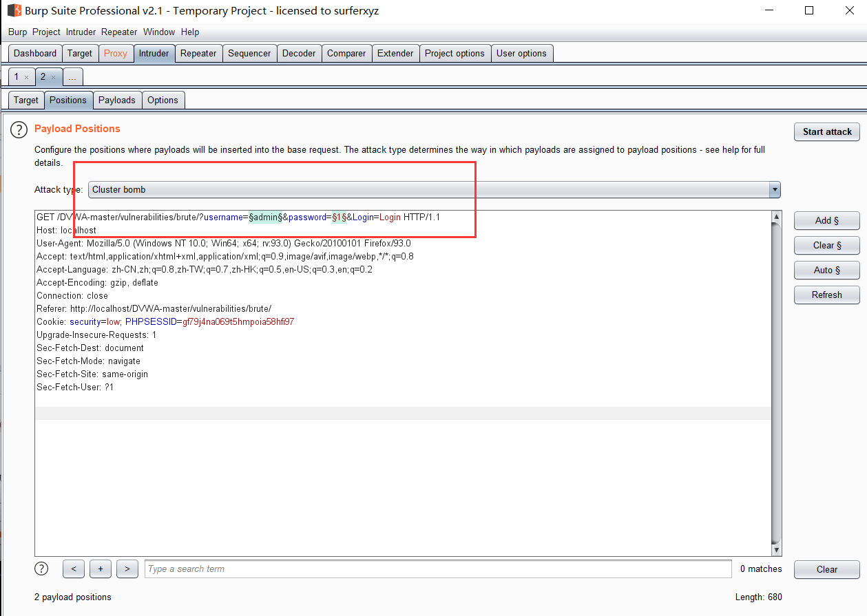Click the §1§ password payload marker
867x616 pixels.
pos(339,217)
